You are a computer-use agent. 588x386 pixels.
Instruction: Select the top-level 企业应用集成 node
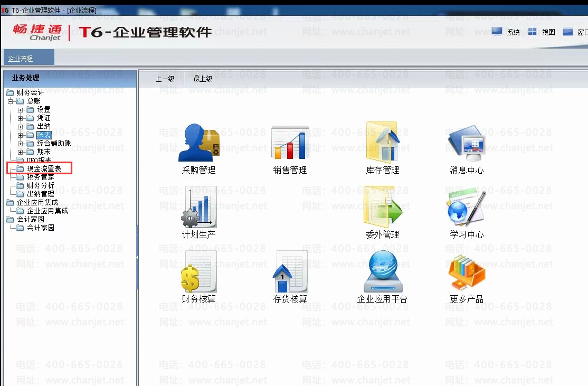(37, 202)
